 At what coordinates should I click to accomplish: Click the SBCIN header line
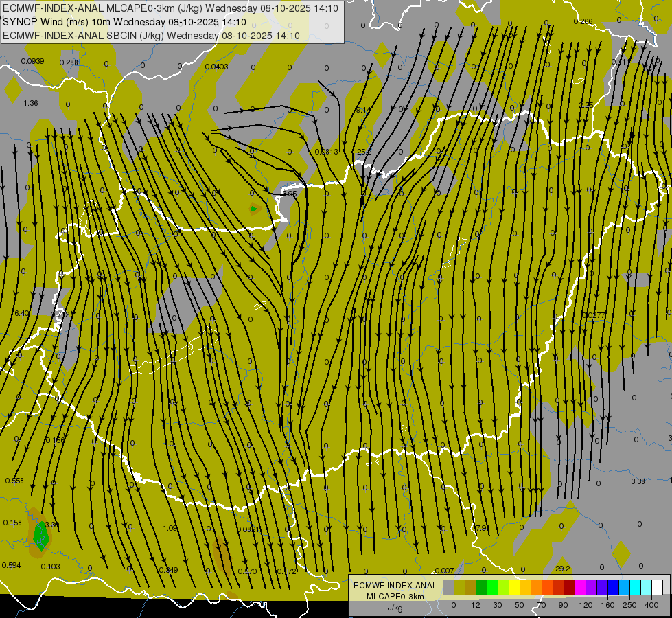tap(151, 36)
